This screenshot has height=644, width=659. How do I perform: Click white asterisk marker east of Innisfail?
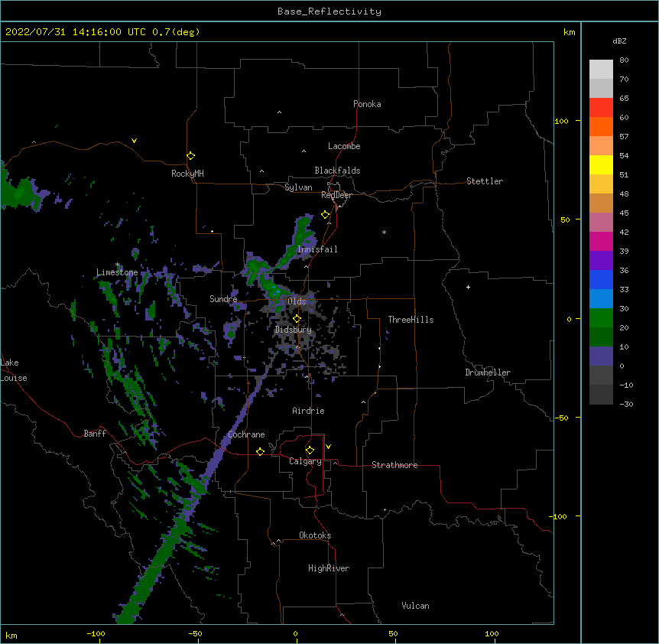click(384, 232)
